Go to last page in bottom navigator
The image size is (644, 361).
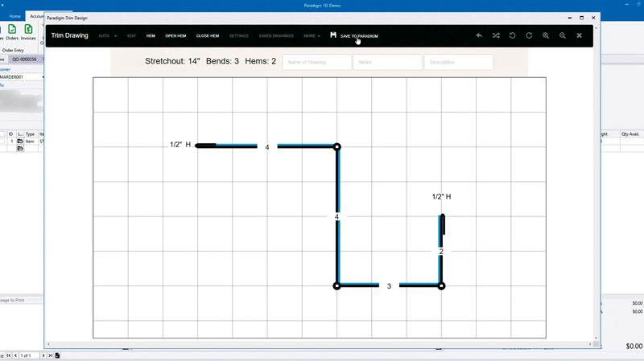(x=50, y=355)
